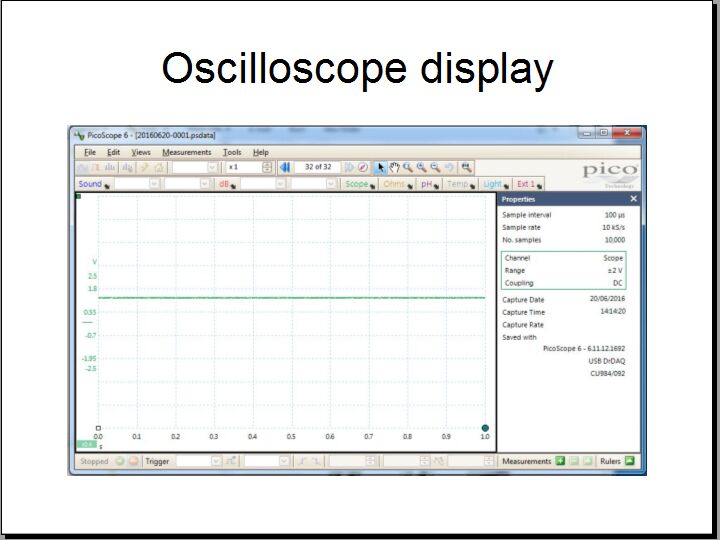
Task: Select the arrow pointer selection tool
Action: click(380, 168)
